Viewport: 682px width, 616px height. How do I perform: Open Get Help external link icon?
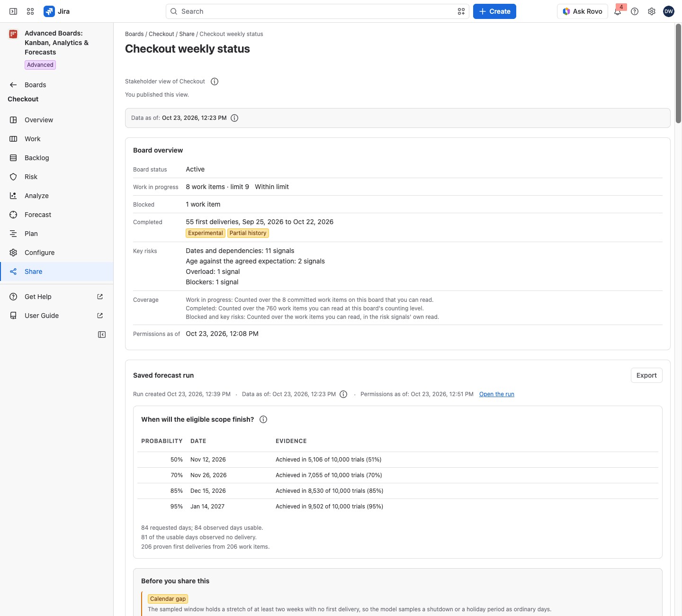(100, 297)
